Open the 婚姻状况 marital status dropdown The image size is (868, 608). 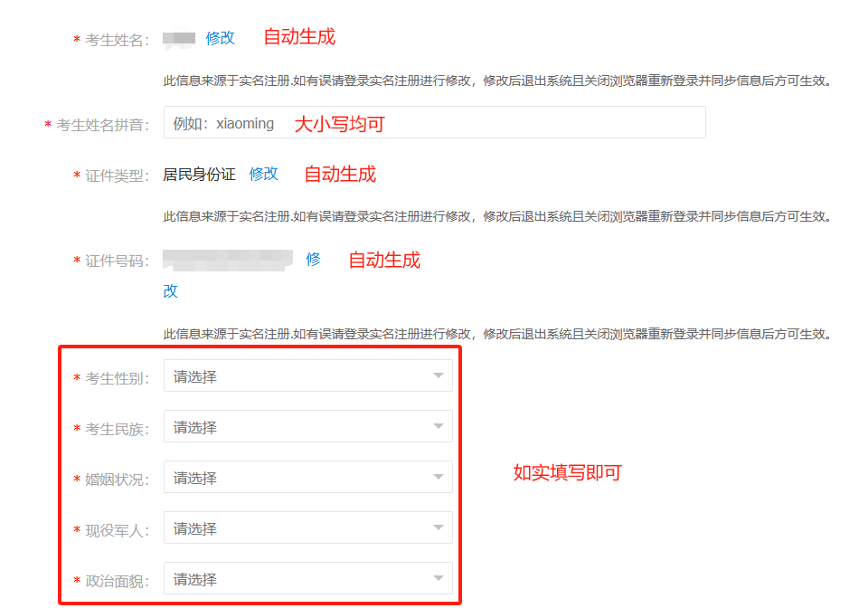298,477
